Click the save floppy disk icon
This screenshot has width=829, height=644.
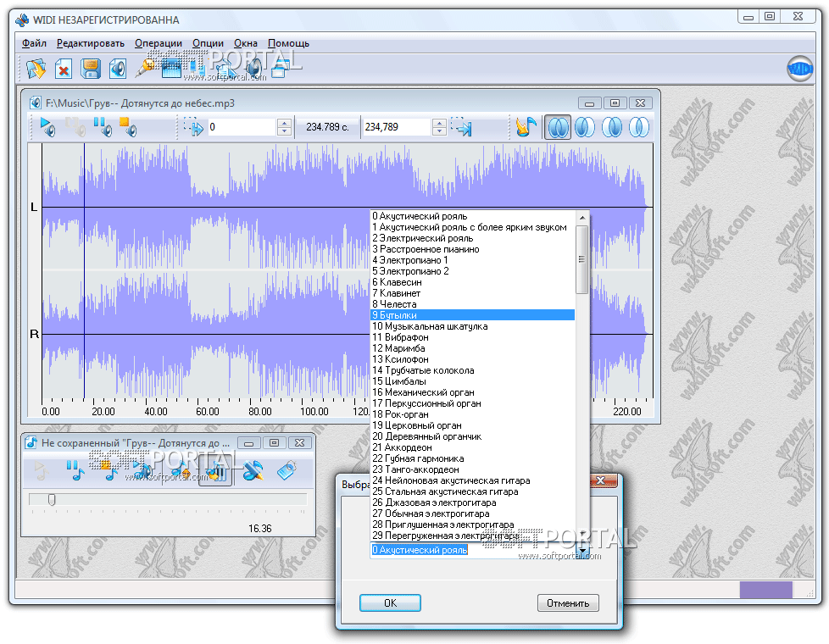pos(91,69)
